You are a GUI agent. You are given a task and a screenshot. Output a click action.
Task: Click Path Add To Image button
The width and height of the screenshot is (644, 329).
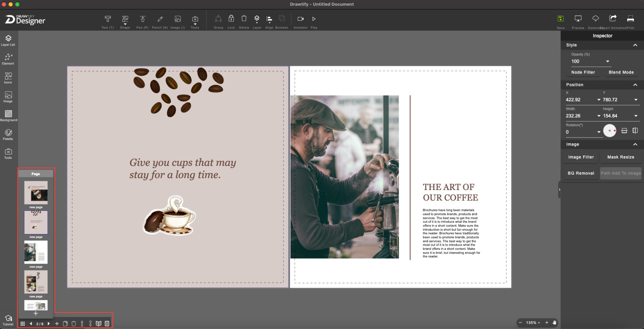pos(621,173)
